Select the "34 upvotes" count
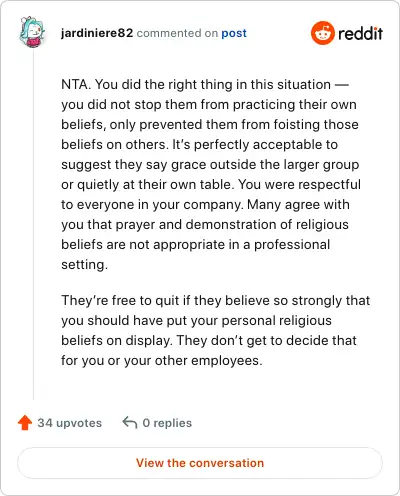The width and height of the screenshot is (400, 496). [70, 423]
